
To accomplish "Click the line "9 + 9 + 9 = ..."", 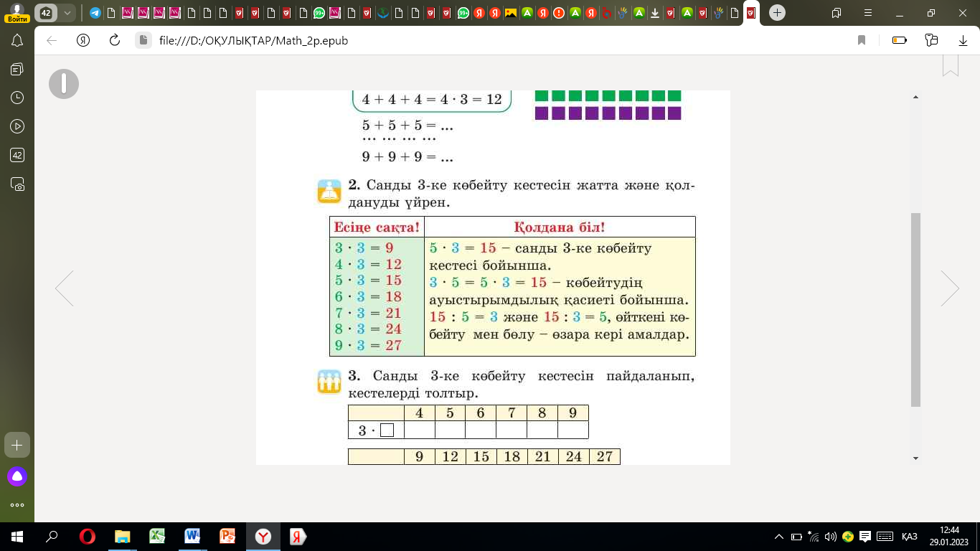I will click(x=407, y=156).
